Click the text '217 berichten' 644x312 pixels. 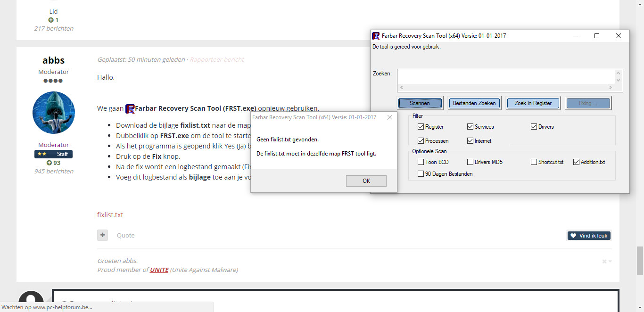[x=54, y=28]
